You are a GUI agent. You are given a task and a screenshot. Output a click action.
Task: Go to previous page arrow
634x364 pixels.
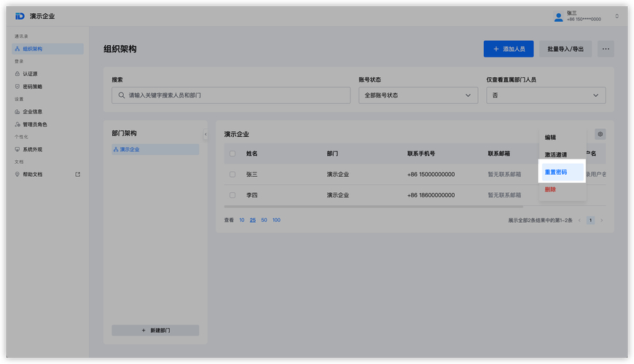coord(579,220)
